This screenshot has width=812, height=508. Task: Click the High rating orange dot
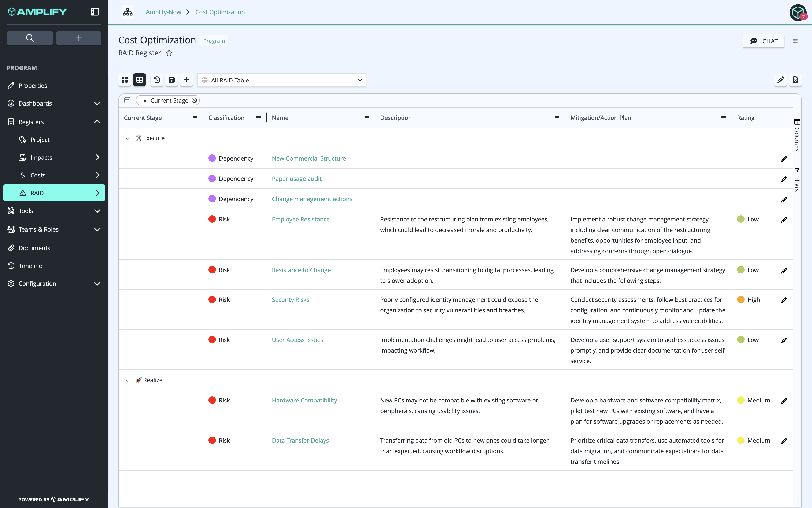click(x=741, y=299)
